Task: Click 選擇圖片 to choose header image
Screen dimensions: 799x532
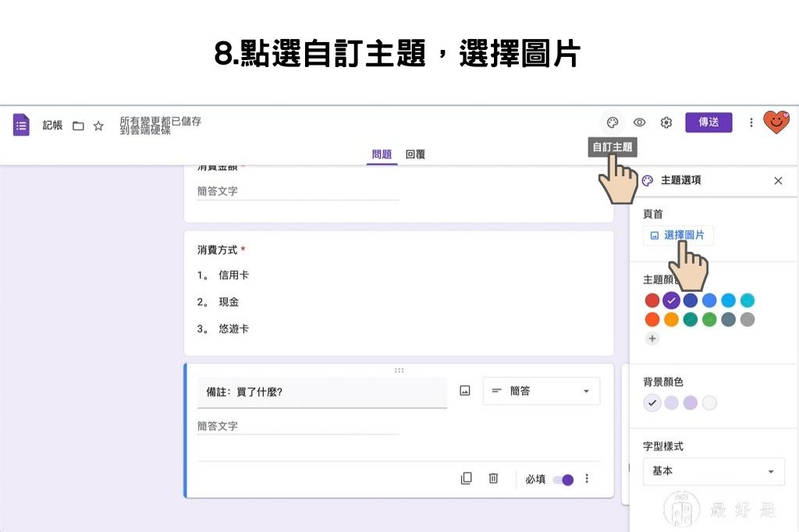Action: [x=679, y=235]
